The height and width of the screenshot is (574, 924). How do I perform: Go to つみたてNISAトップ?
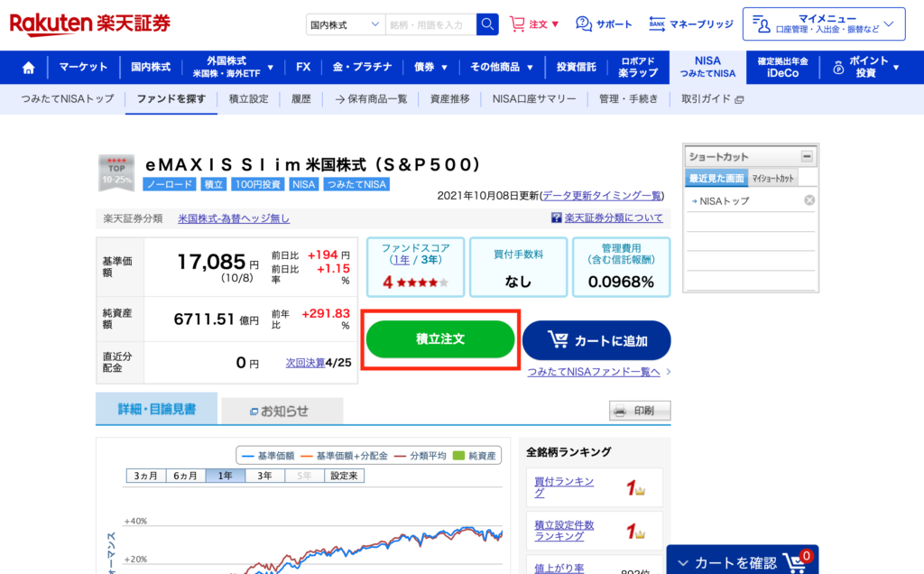click(x=67, y=99)
